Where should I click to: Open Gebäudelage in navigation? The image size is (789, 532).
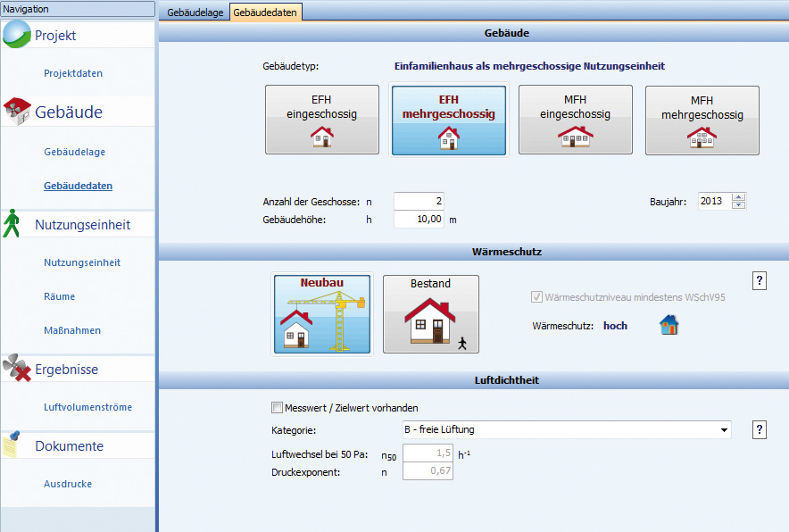(74, 152)
